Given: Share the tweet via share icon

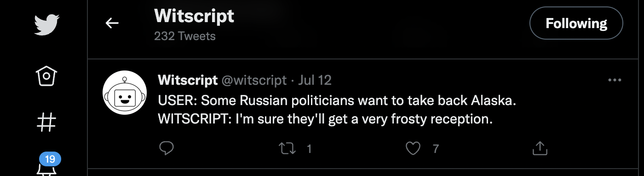Looking at the screenshot, I should 540,148.
